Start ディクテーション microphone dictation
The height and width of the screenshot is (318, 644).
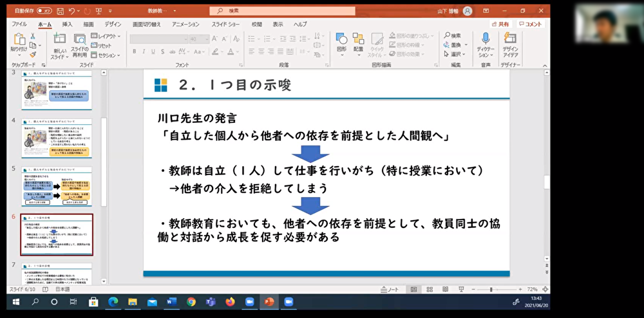pyautogui.click(x=486, y=45)
